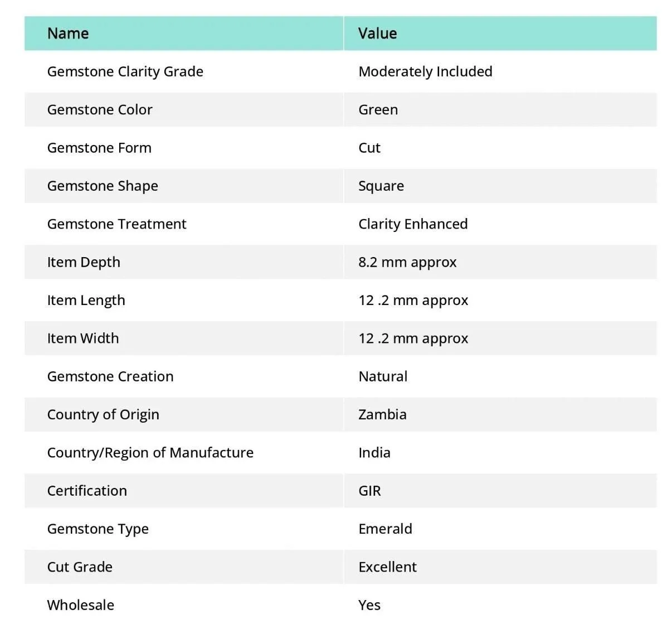Click the Green color value

(x=378, y=110)
